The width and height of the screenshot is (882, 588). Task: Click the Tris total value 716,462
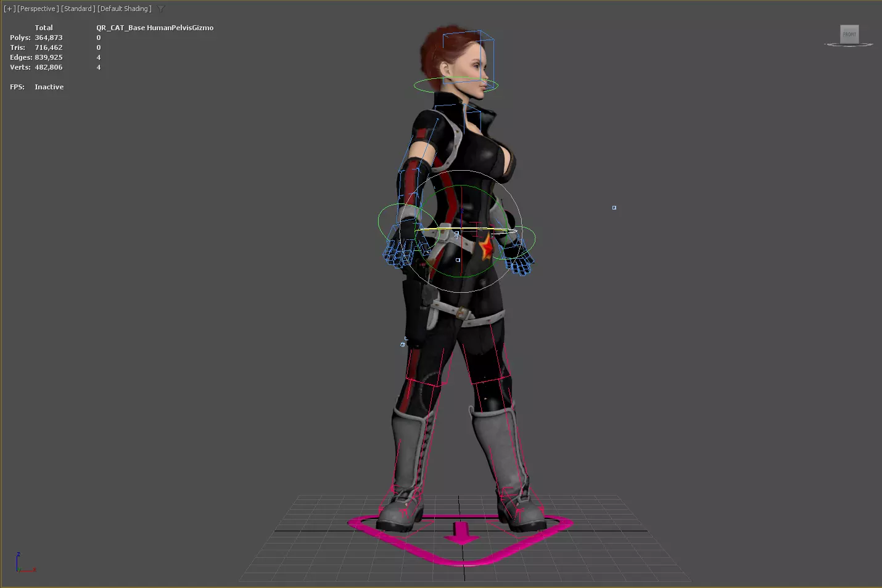click(x=49, y=47)
